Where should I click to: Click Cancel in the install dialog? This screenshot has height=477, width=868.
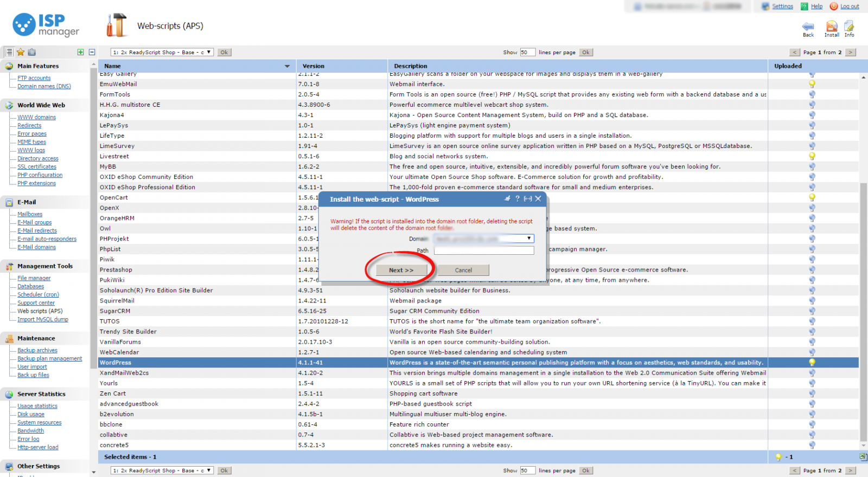click(x=463, y=270)
